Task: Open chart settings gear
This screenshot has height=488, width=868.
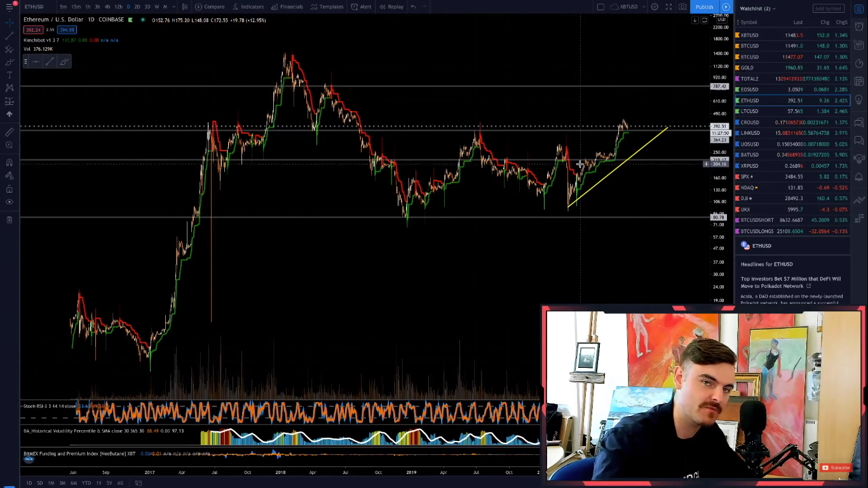Action: tap(654, 7)
